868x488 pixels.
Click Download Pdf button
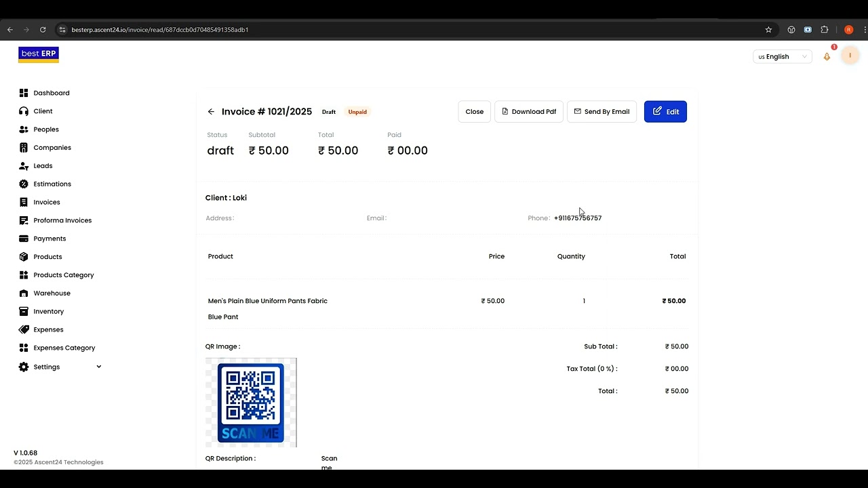coord(529,112)
